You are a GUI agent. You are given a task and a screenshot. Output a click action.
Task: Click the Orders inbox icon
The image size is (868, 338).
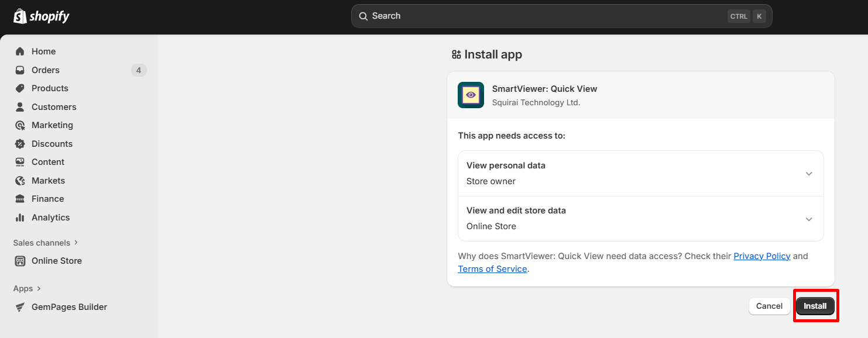coord(20,70)
